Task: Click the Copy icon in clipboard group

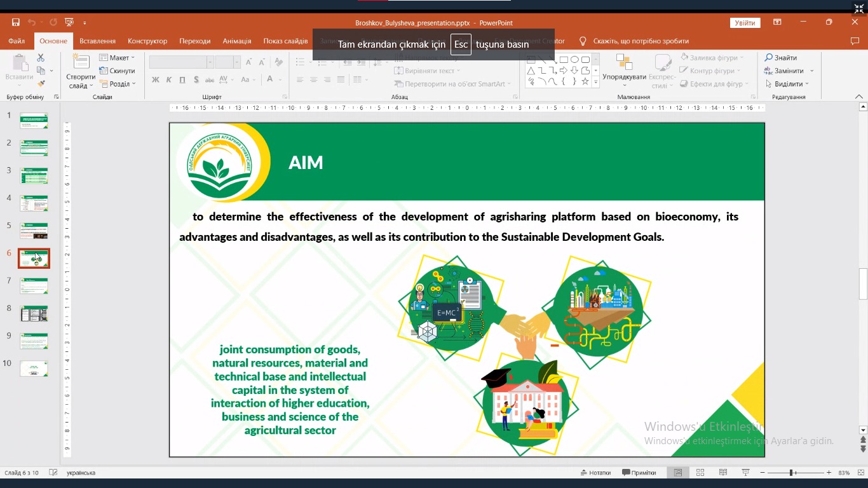Action: (x=41, y=71)
